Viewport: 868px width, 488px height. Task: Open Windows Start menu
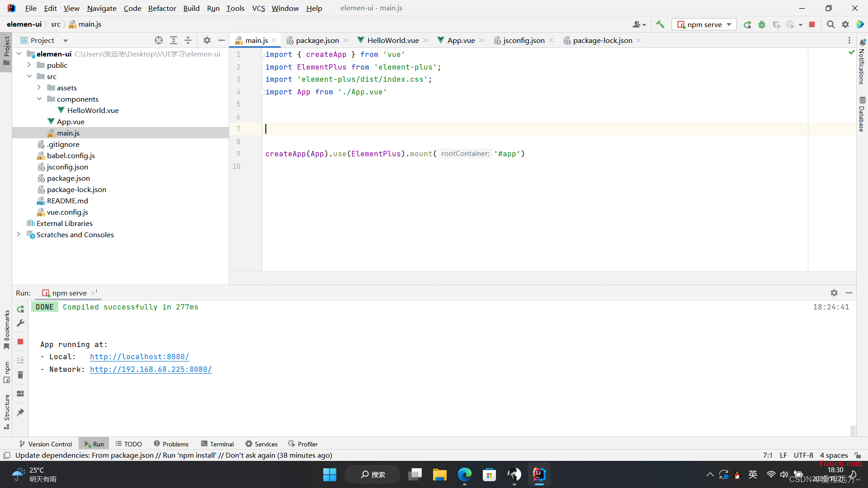point(330,474)
